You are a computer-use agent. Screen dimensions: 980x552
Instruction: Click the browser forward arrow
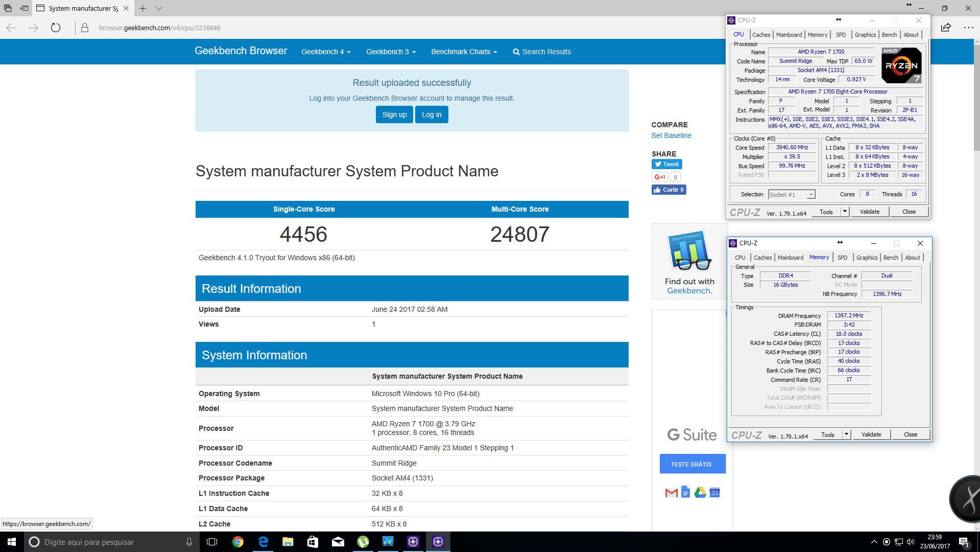[x=33, y=28]
